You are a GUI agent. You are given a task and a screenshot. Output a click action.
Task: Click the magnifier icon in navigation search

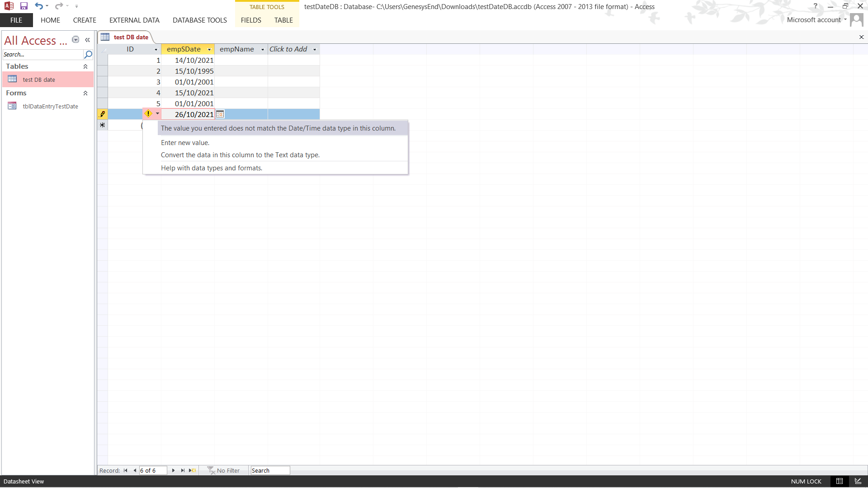tap(88, 54)
